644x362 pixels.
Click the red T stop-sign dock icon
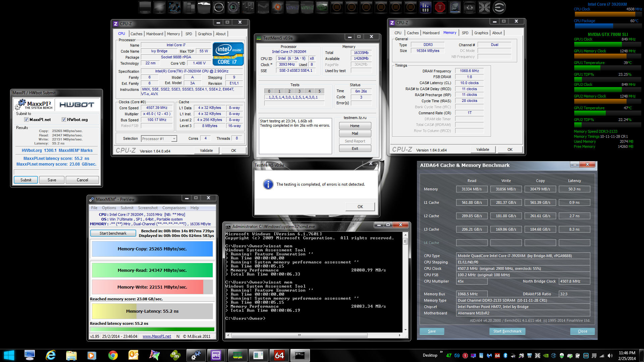click(x=440, y=7)
